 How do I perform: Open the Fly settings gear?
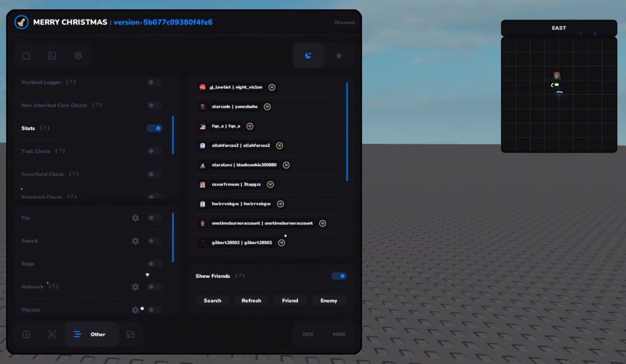135,218
